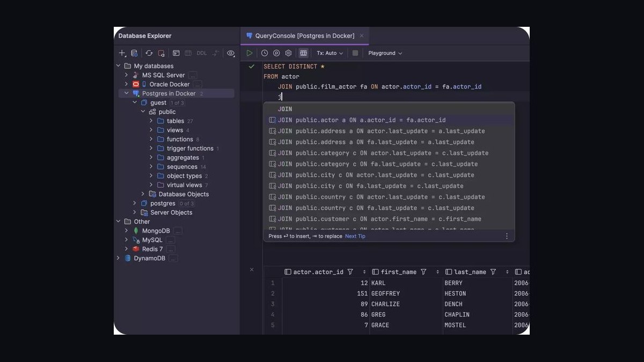Choose JOIN public.city ON actor.last_update suggestion
The height and width of the screenshot is (362, 644).
coord(389,175)
